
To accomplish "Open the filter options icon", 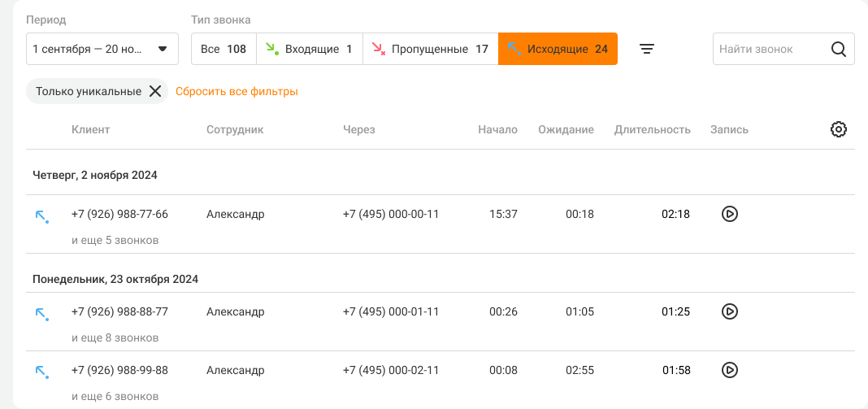I will [646, 49].
